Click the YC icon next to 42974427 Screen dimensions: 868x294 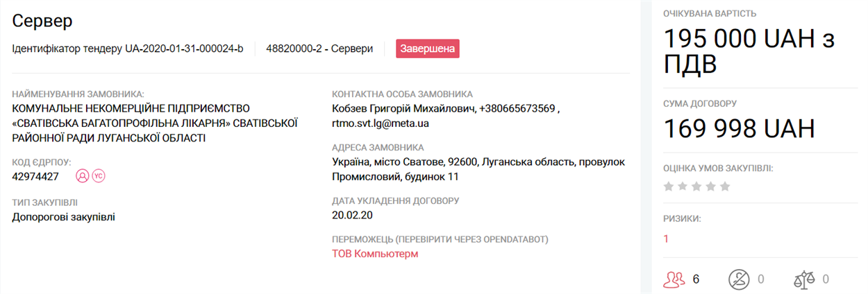point(99,176)
